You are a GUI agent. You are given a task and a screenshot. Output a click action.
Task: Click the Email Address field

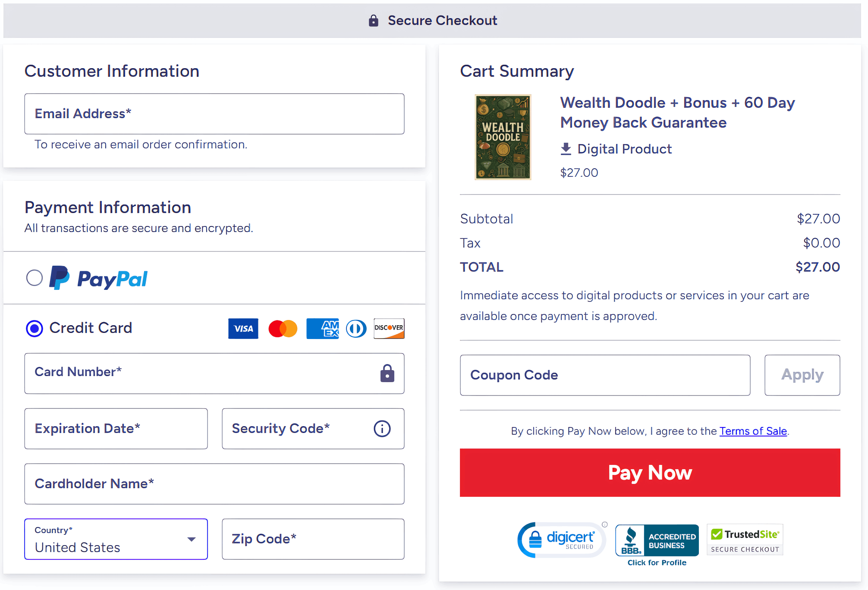click(214, 114)
